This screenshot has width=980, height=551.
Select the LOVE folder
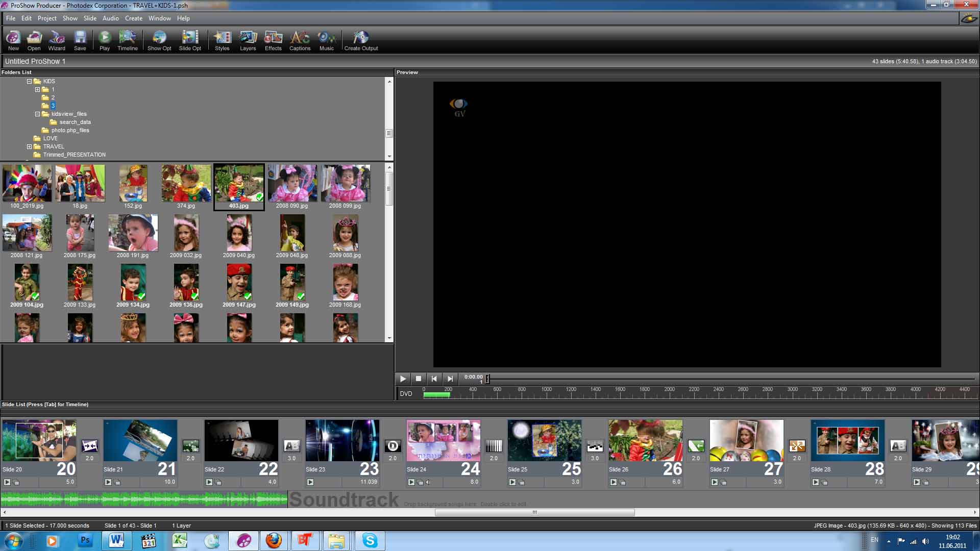coord(50,138)
